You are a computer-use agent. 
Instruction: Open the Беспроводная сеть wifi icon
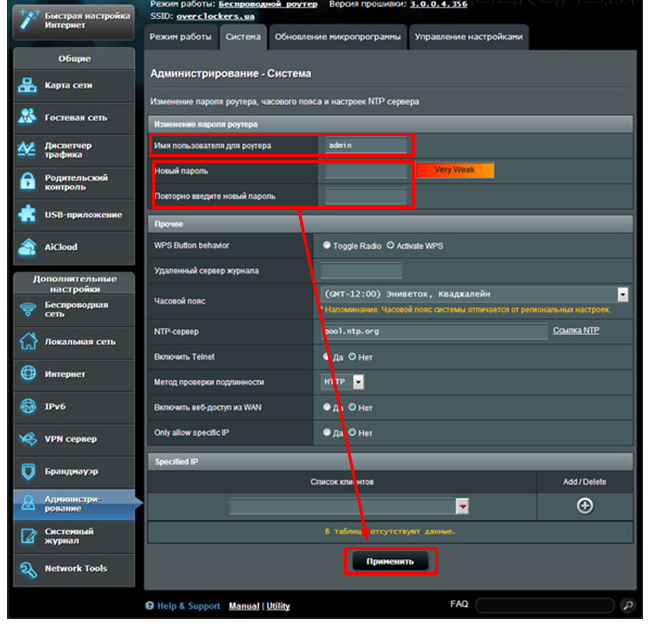coord(28,309)
